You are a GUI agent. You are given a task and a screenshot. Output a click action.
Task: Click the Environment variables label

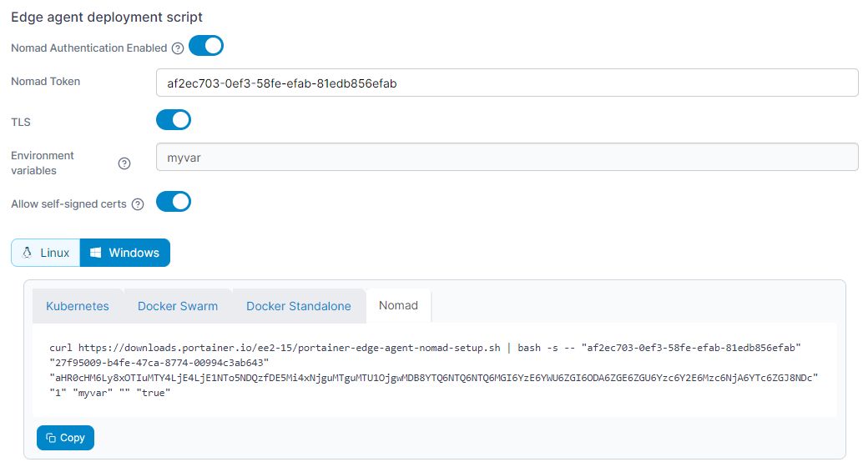42,163
